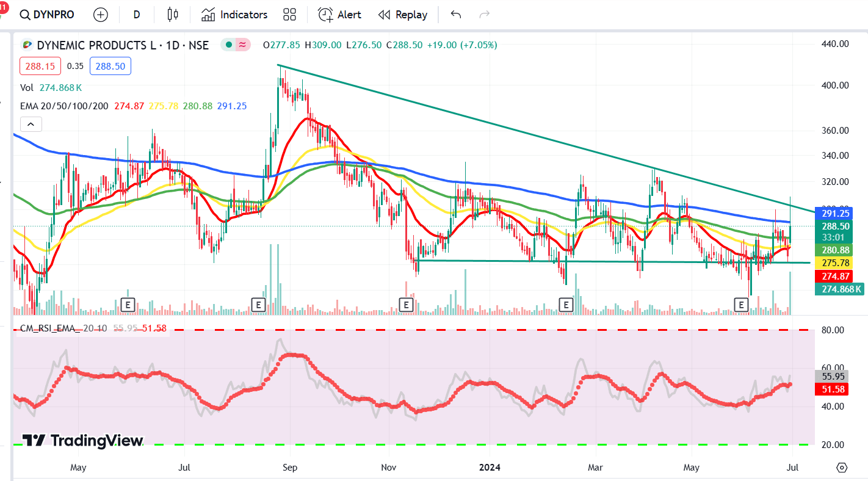Open the D interval dropdown
Image resolution: width=868 pixels, height=481 pixels.
point(137,15)
